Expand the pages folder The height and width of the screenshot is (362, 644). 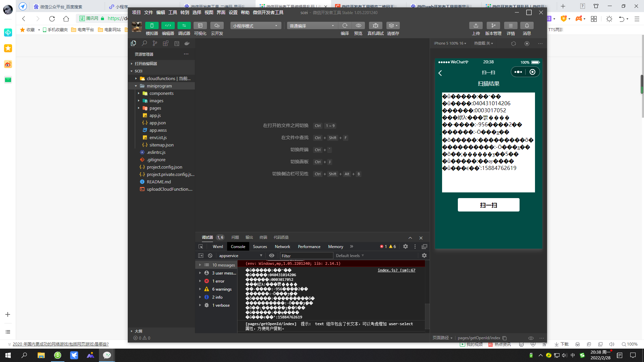(155, 108)
